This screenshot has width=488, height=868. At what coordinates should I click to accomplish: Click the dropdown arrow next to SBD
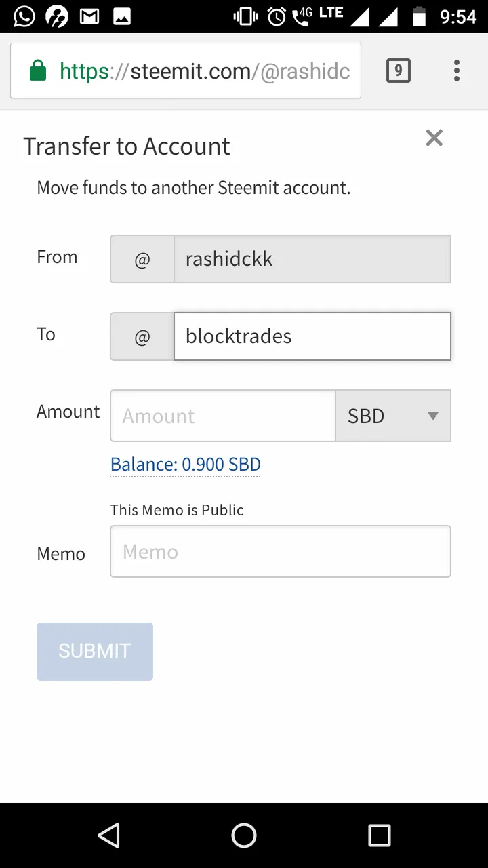pyautogui.click(x=433, y=416)
